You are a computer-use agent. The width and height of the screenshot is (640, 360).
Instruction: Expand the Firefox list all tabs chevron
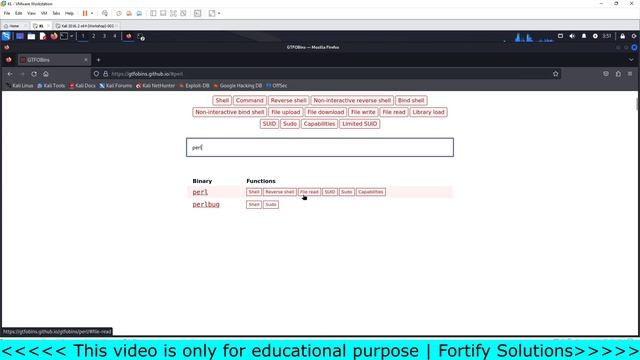631,60
